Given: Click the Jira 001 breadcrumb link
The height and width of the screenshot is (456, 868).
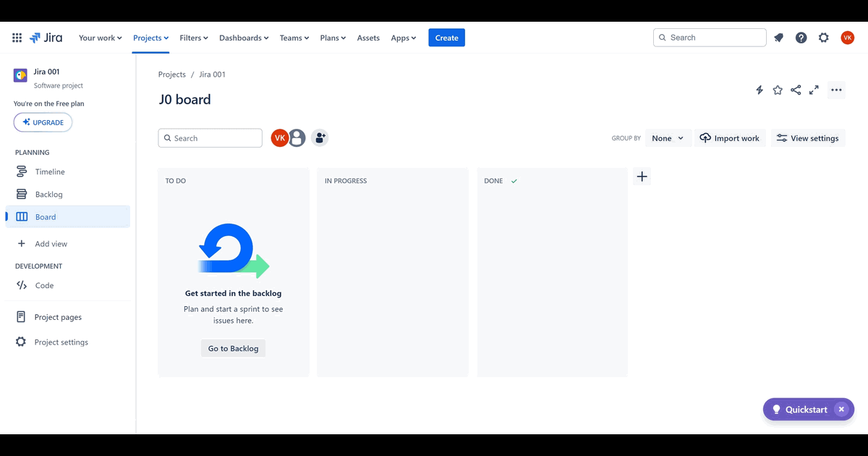Looking at the screenshot, I should click(x=213, y=75).
